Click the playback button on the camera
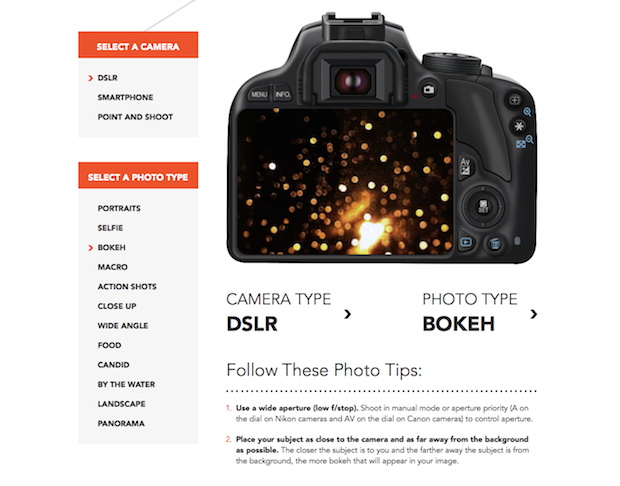 (466, 242)
